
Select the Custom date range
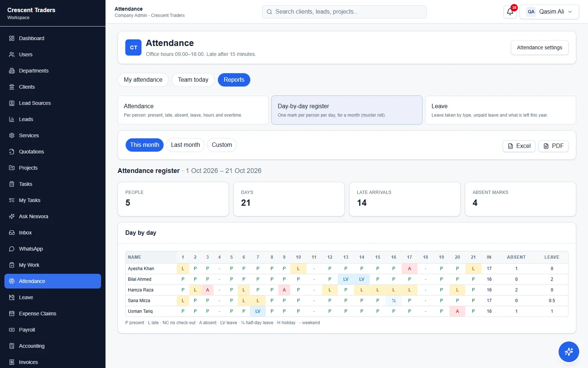click(222, 145)
